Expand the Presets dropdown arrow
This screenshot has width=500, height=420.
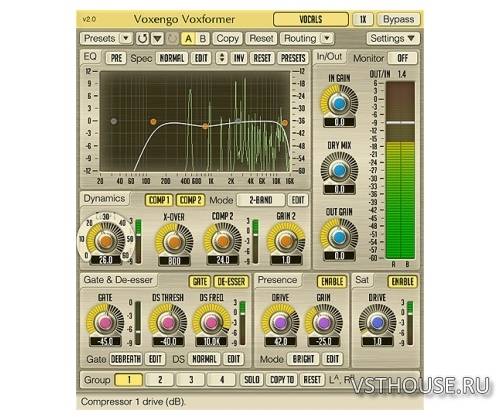tap(126, 38)
